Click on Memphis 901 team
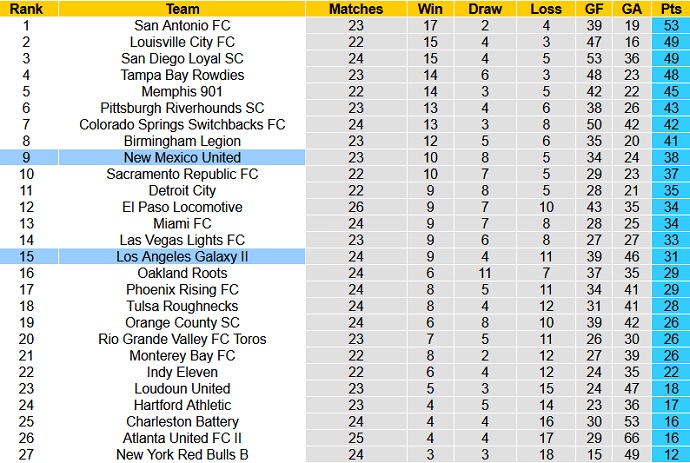The width and height of the screenshot is (690, 463). (x=182, y=91)
